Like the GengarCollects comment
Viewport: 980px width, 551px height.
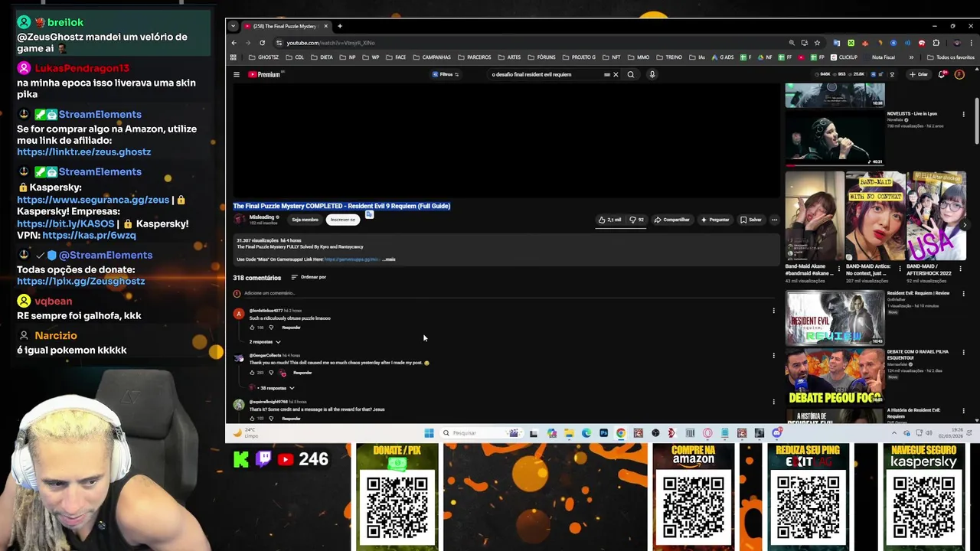[252, 373]
